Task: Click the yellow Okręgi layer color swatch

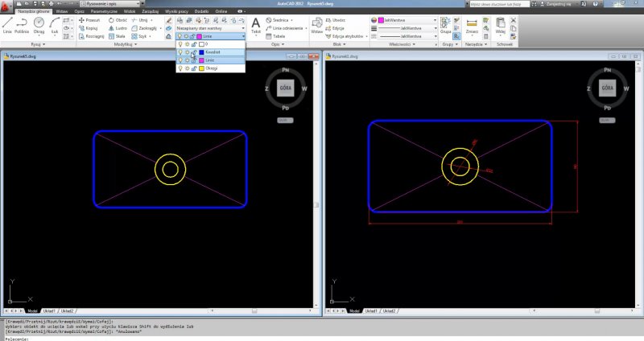Action: tap(200, 68)
